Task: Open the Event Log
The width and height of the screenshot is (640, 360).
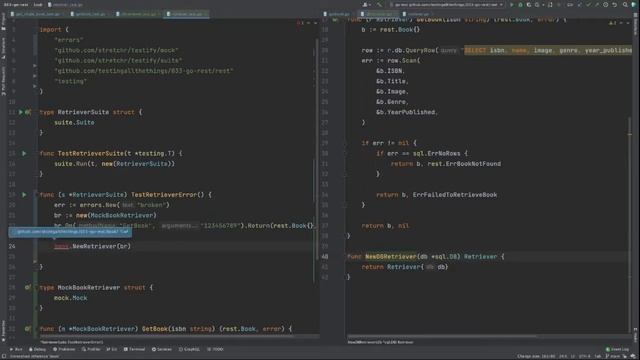Action: point(617,349)
